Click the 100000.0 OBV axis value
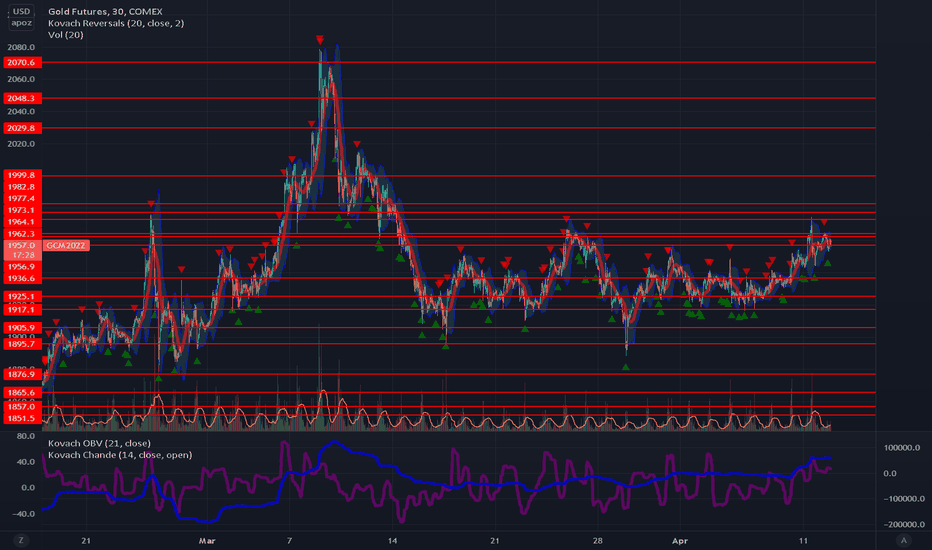The height and width of the screenshot is (550, 932). pos(902,447)
